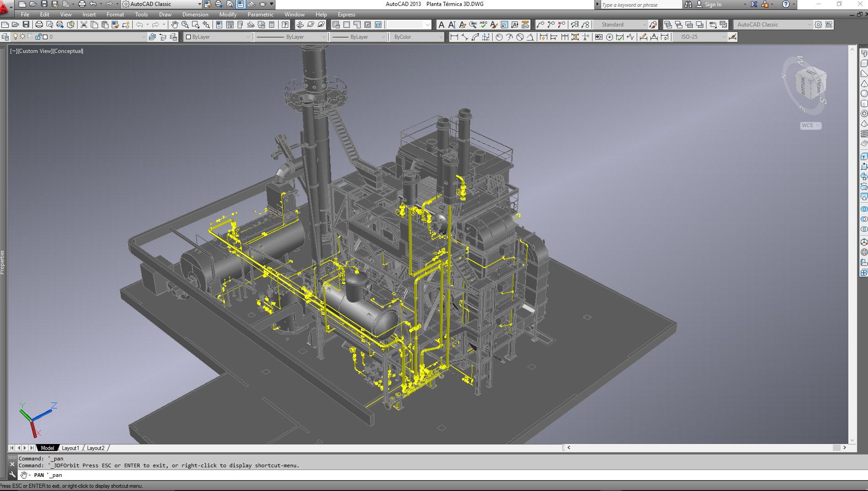
Task: Click the WCS coordinate system button
Action: [x=811, y=125]
